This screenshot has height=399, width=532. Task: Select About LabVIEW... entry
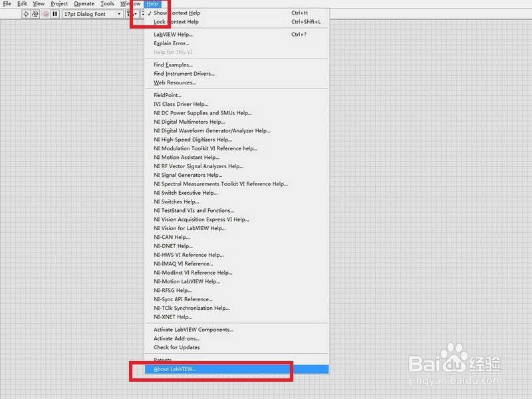click(237, 369)
